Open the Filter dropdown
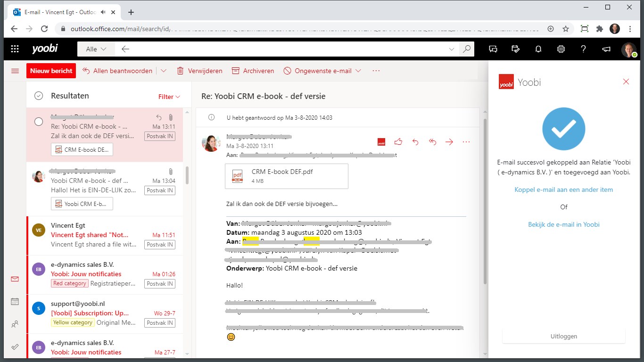 coord(169,97)
